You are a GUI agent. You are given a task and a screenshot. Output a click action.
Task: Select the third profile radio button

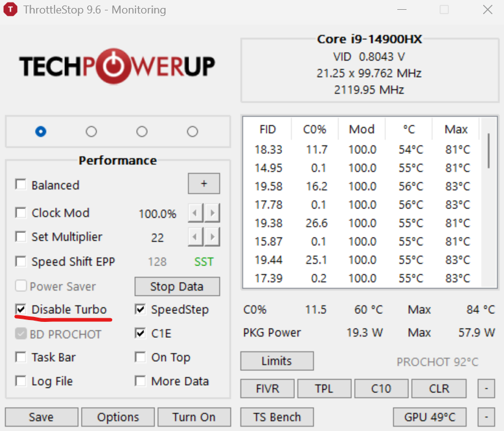tap(142, 131)
